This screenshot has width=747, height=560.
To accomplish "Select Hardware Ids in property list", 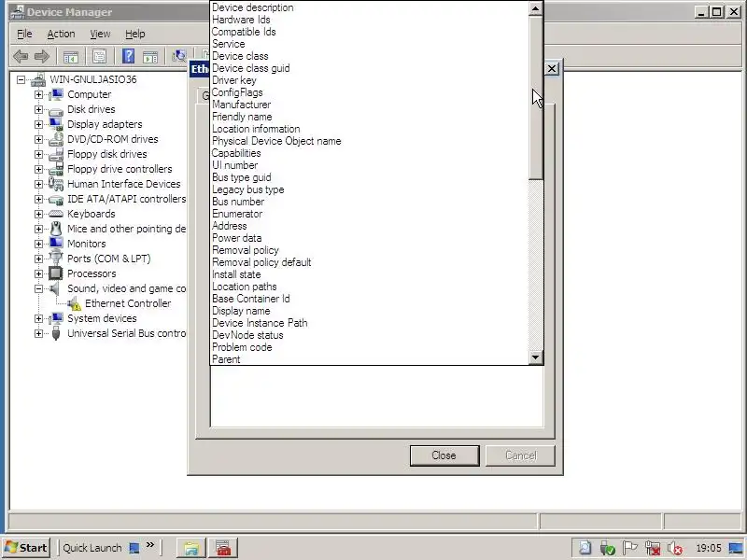I will pyautogui.click(x=370, y=20).
